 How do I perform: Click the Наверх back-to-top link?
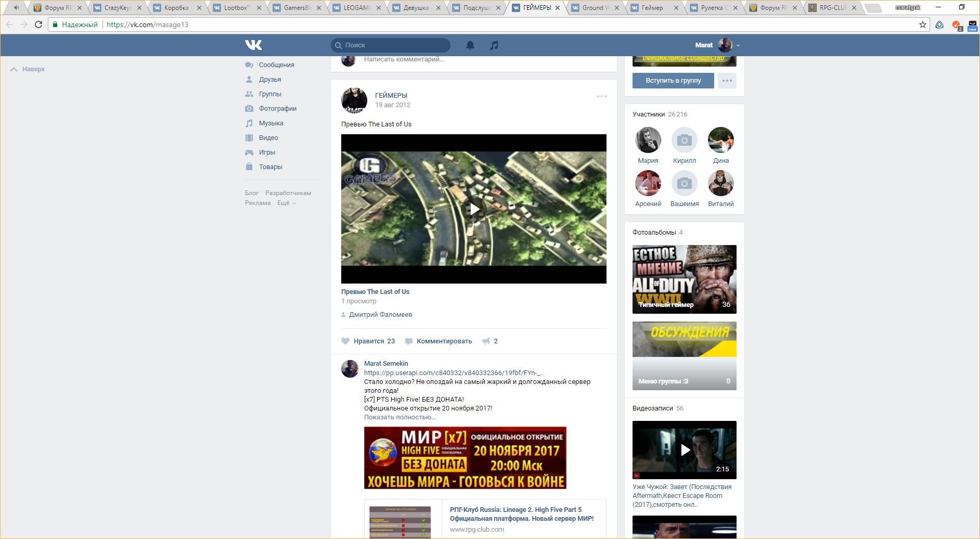(x=28, y=69)
